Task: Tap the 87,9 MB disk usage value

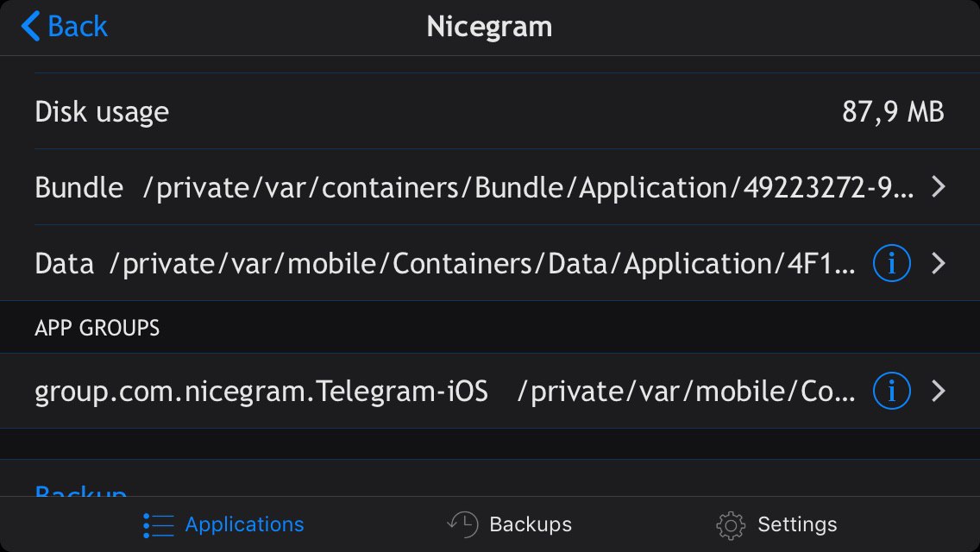Action: pos(893,112)
